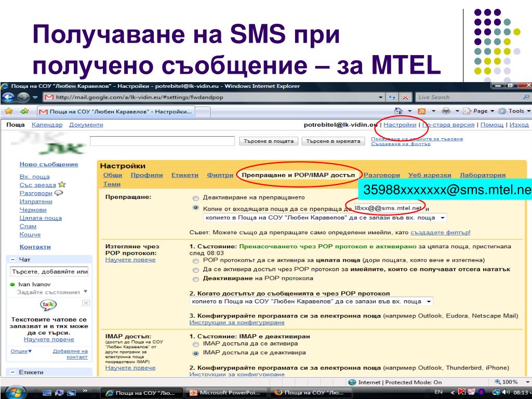Click the Live Search magnifier icon
The height and width of the screenshot is (399, 532).
526,97
